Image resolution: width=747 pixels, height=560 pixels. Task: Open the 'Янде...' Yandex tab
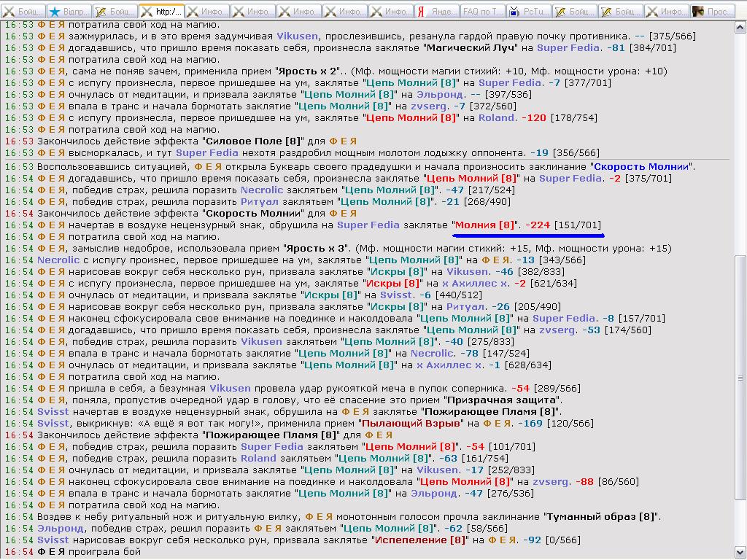point(438,12)
